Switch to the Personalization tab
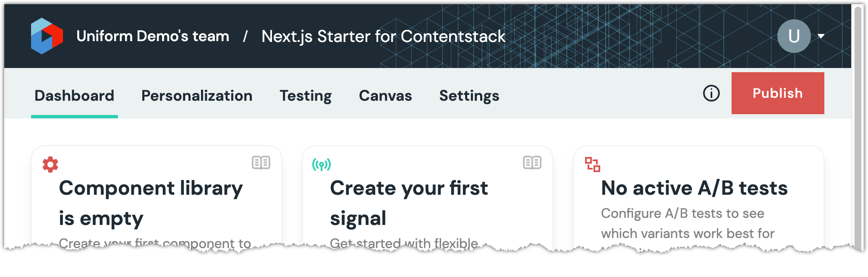Image resolution: width=868 pixels, height=277 pixels. pyautogui.click(x=197, y=96)
